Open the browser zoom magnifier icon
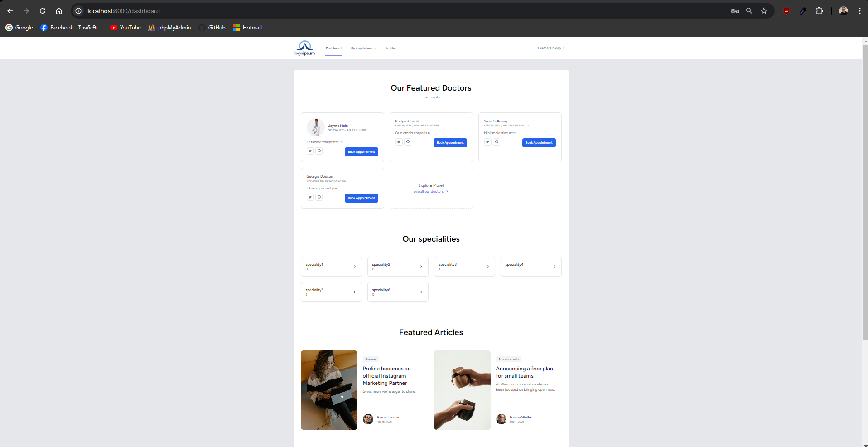 point(749,11)
